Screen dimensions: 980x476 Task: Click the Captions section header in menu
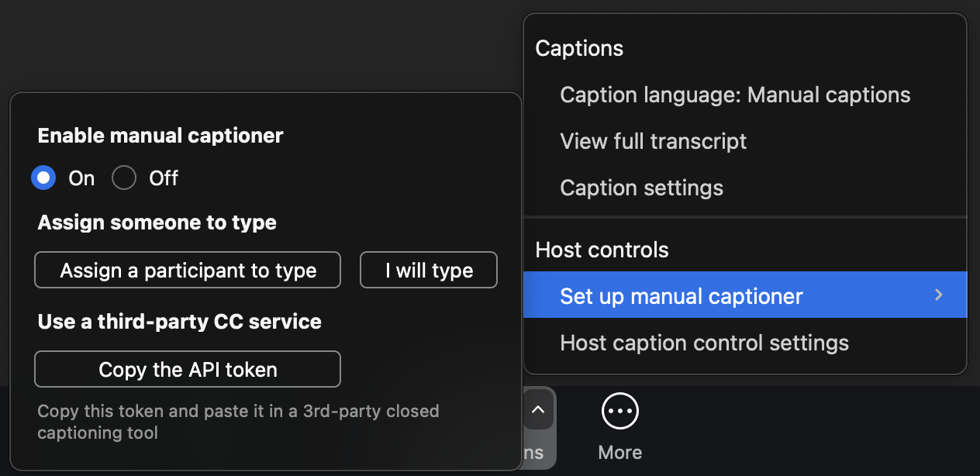[x=579, y=48]
